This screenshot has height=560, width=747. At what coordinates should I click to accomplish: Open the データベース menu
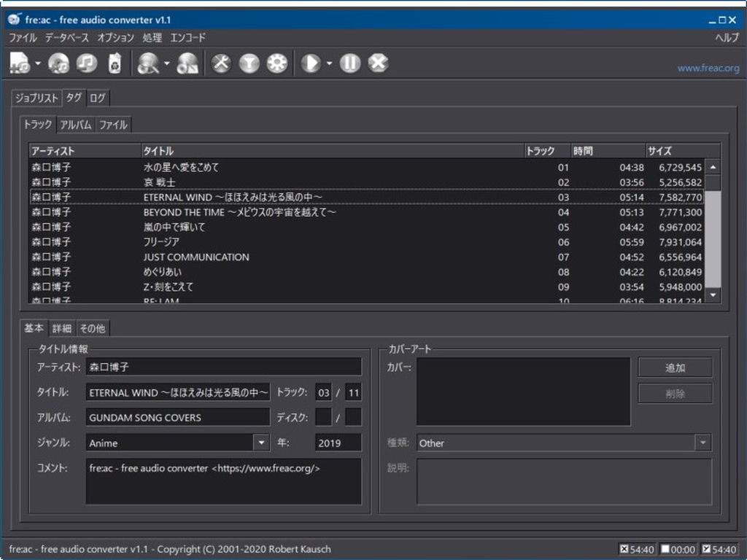[67, 38]
